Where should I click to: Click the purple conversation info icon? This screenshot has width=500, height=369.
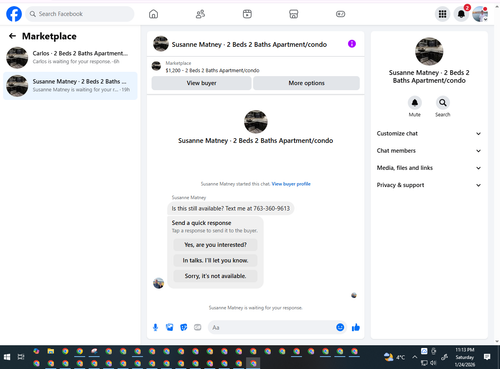point(352,44)
